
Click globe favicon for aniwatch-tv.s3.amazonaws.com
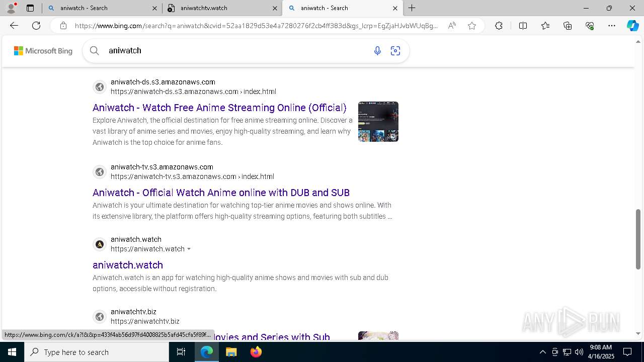pos(100,172)
